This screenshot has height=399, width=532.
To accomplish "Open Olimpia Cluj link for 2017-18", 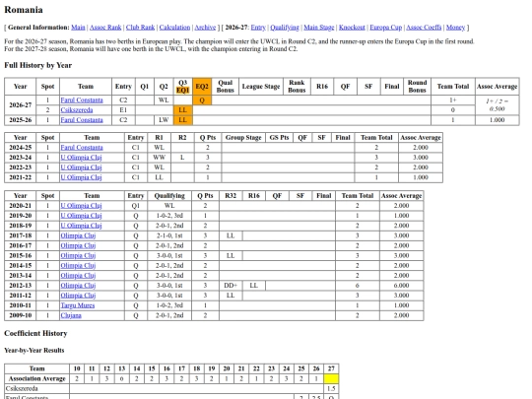I will (x=78, y=235).
